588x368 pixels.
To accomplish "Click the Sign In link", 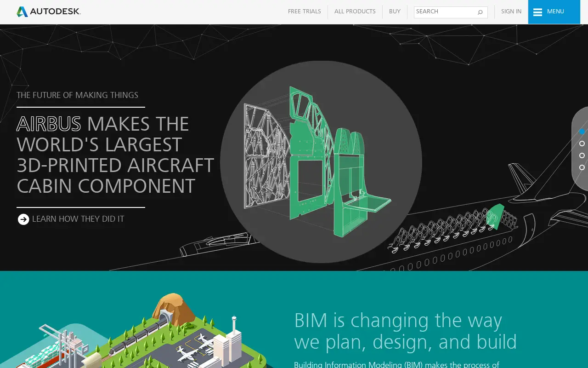I will point(511,11).
